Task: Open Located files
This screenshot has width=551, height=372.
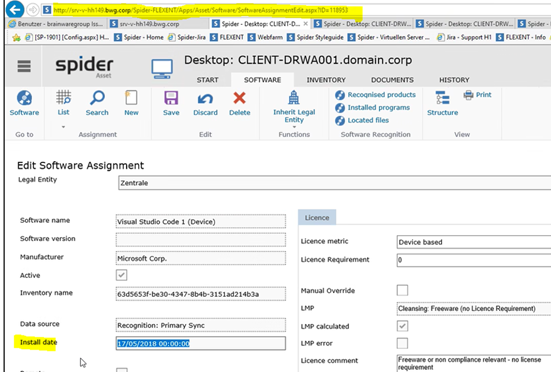Action: tap(362, 120)
